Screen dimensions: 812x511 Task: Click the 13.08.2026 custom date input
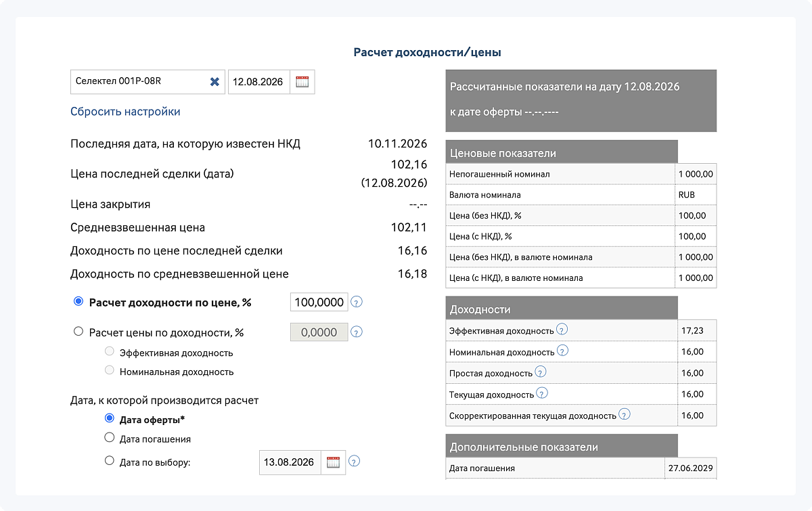click(x=290, y=462)
